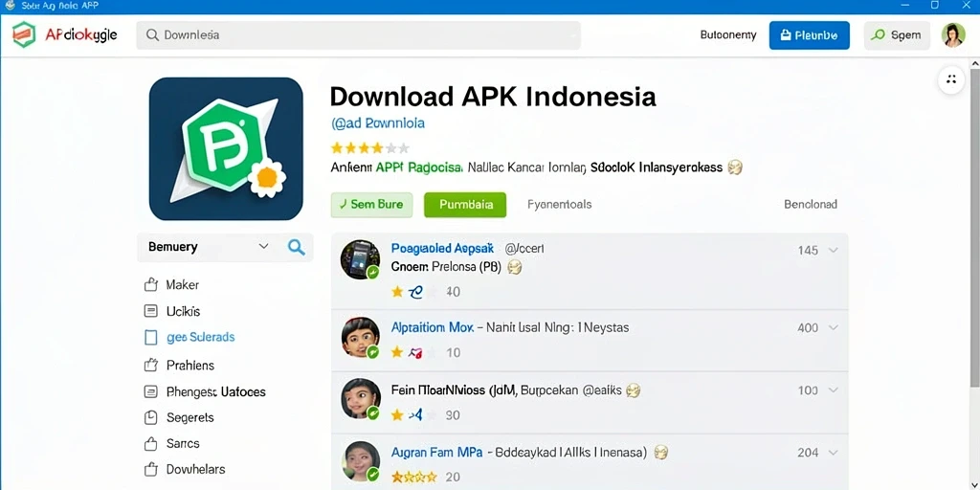This screenshot has width=980, height=490.
Task: Click the Sarics sidebar icon
Action: (150, 444)
